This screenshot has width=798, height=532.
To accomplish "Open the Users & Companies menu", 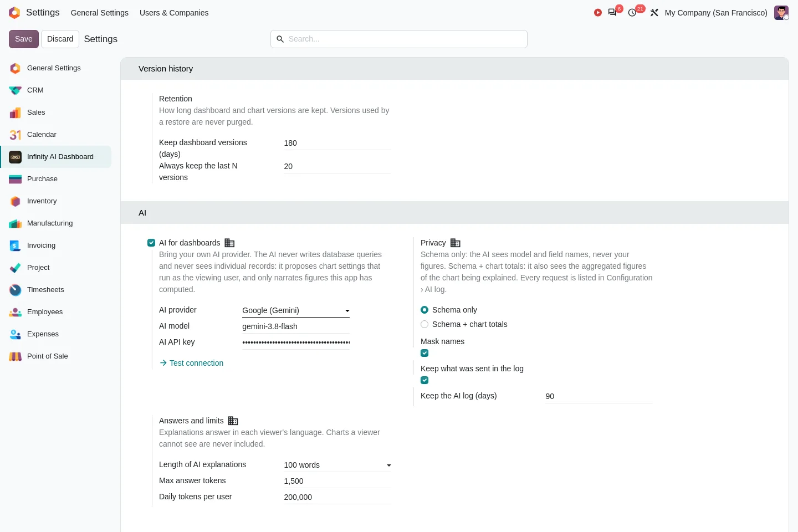I will point(174,13).
